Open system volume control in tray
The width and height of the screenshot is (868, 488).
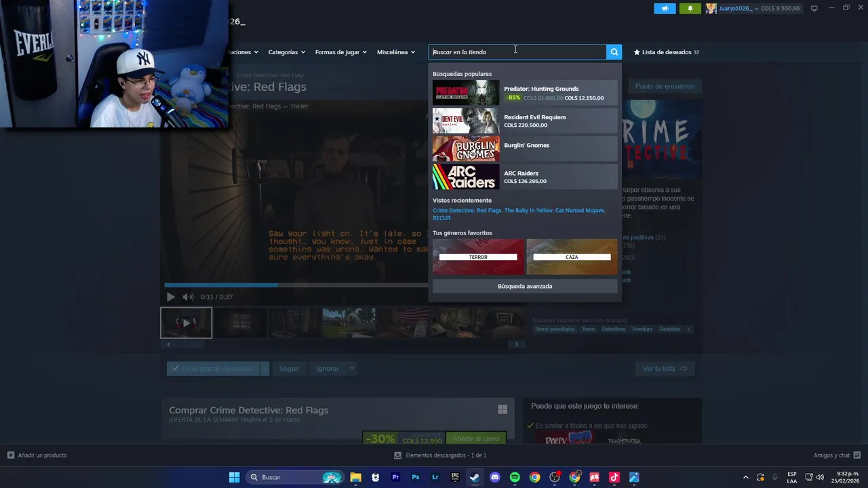coord(820,477)
